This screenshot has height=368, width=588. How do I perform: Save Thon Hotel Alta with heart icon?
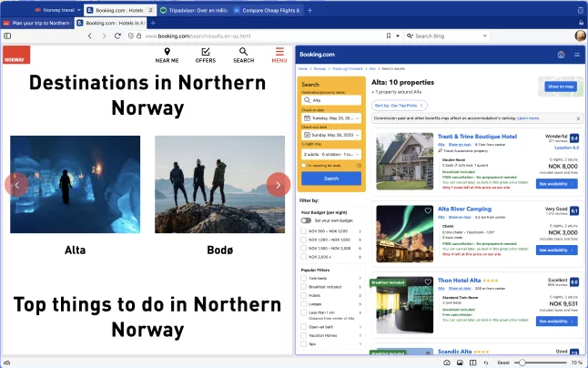click(428, 281)
